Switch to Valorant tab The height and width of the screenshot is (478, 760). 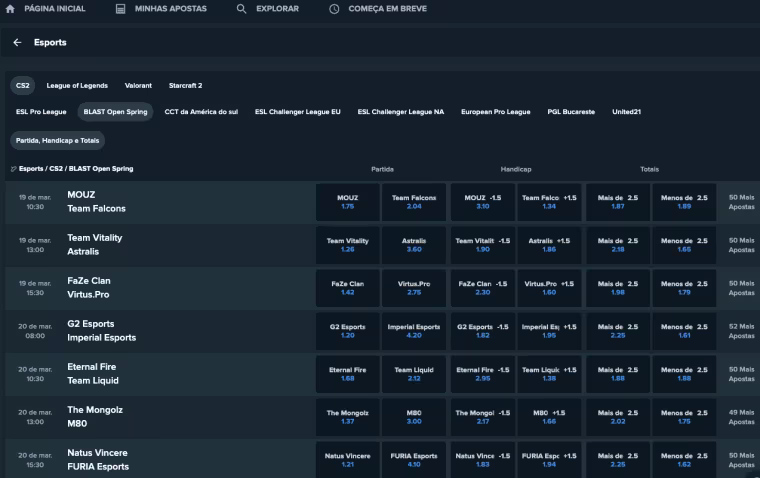[x=138, y=85]
